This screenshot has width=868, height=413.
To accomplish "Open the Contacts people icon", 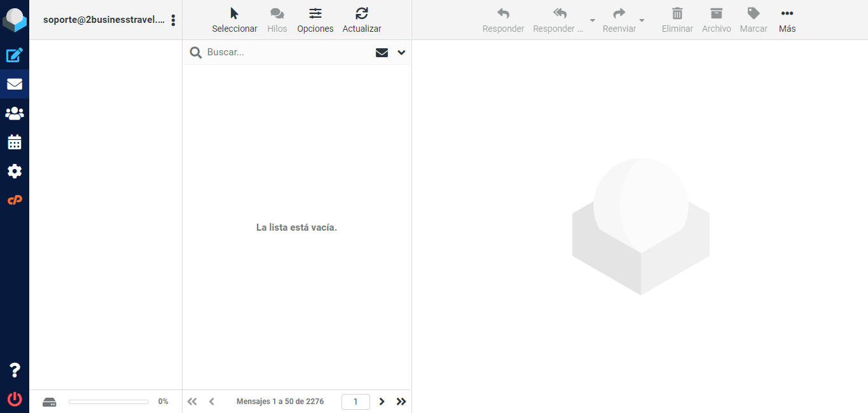I will click(15, 113).
